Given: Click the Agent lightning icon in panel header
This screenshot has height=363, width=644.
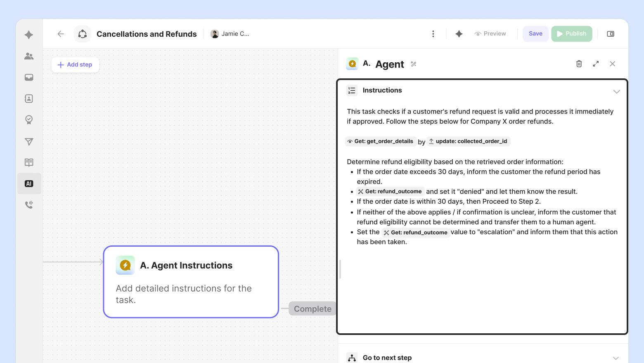Looking at the screenshot, I should click(x=352, y=64).
